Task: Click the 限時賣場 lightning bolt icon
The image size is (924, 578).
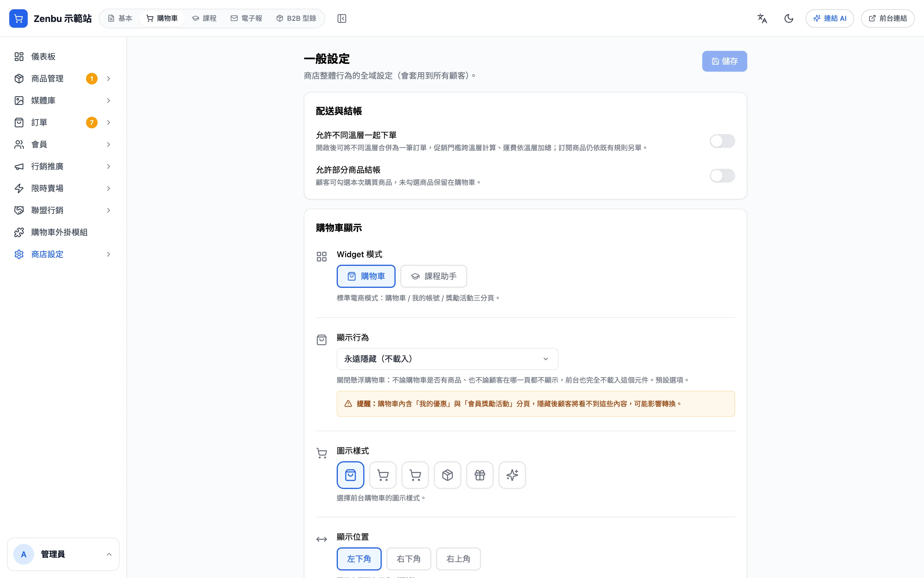Action: point(19,188)
